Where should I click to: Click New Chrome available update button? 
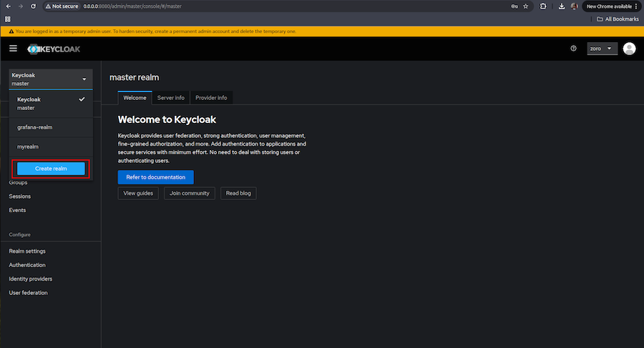click(x=611, y=6)
